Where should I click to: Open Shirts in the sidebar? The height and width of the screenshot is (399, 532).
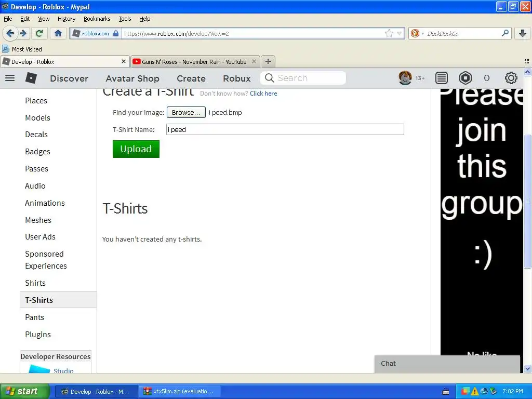tap(35, 283)
